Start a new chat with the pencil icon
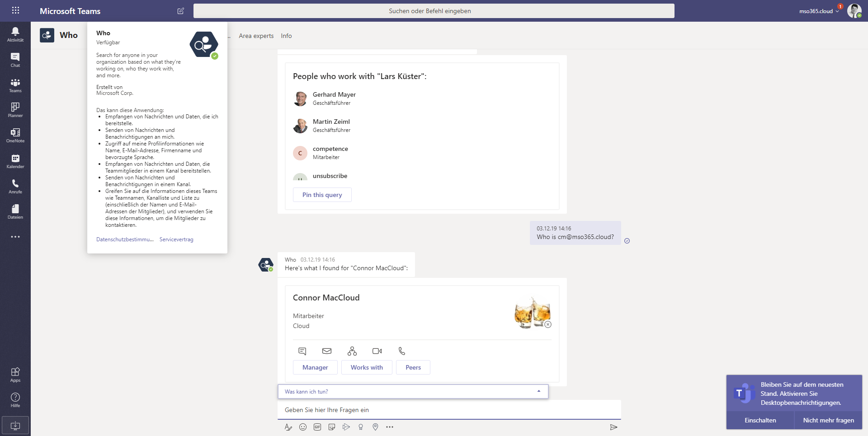This screenshot has height=436, width=868. (180, 11)
